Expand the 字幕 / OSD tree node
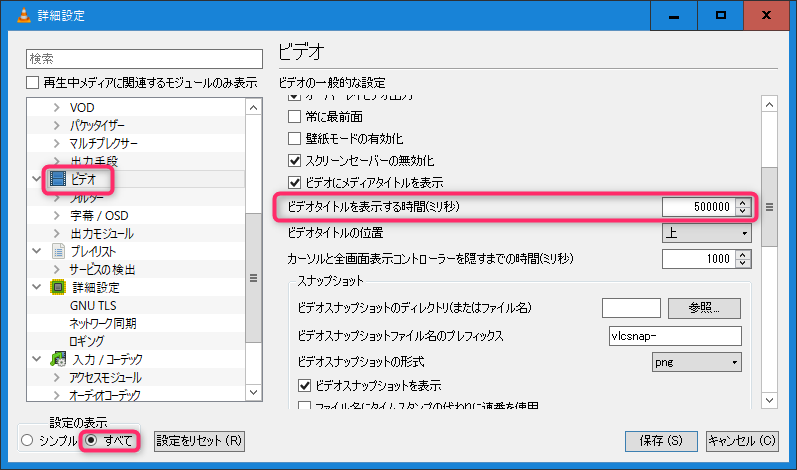 click(x=56, y=215)
